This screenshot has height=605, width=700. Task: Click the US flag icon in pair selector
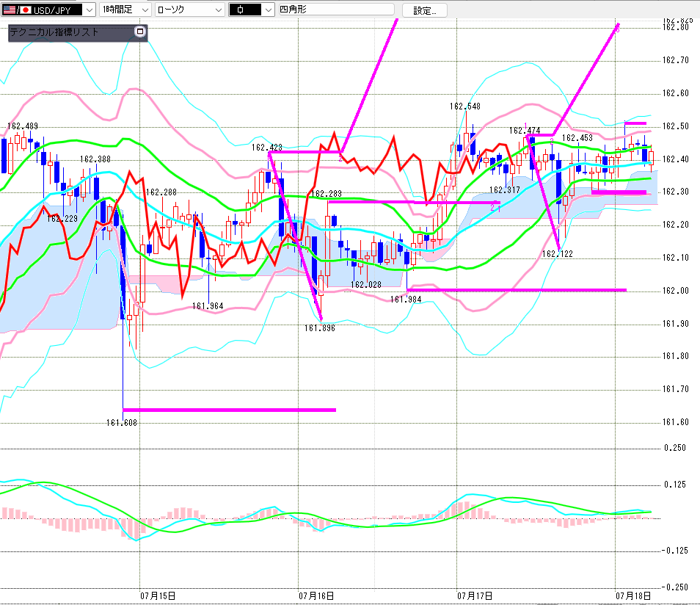click(9, 10)
